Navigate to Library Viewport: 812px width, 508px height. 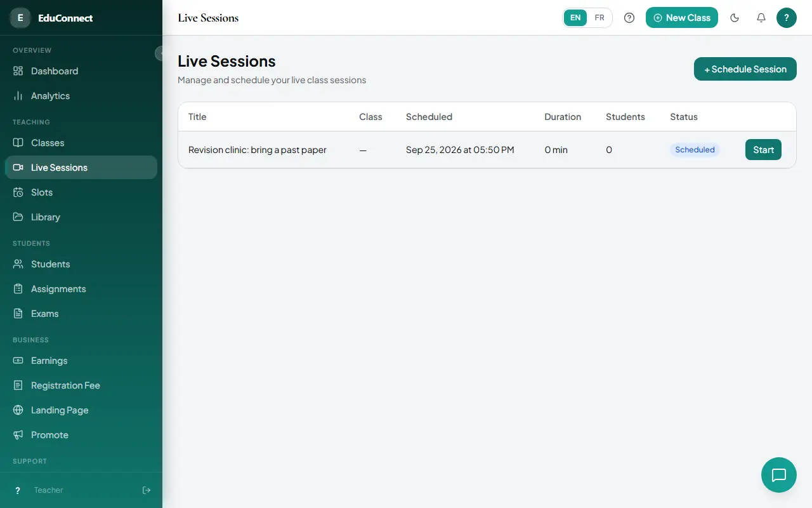[81, 217]
